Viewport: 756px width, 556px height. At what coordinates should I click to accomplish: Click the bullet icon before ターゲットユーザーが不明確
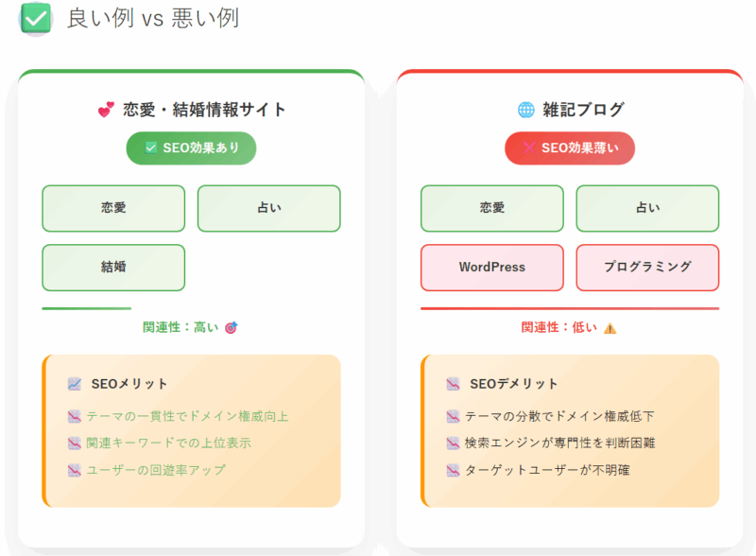[453, 470]
